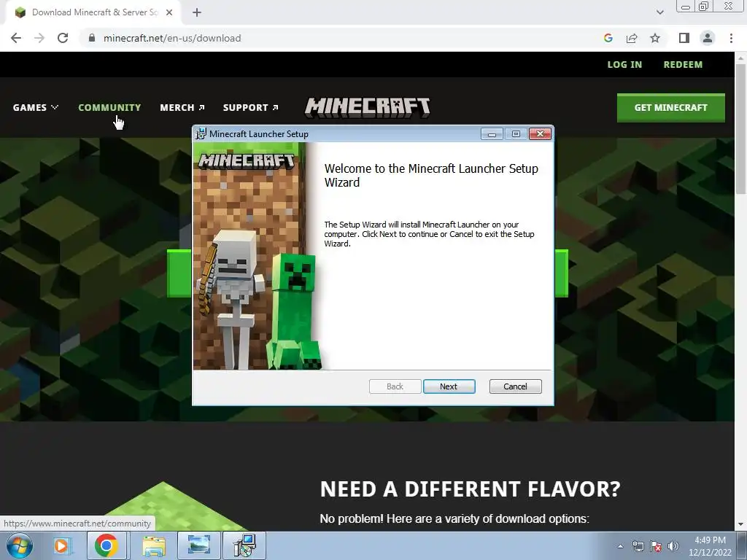Cancel the Minecraft Launcher Setup wizard

point(515,386)
